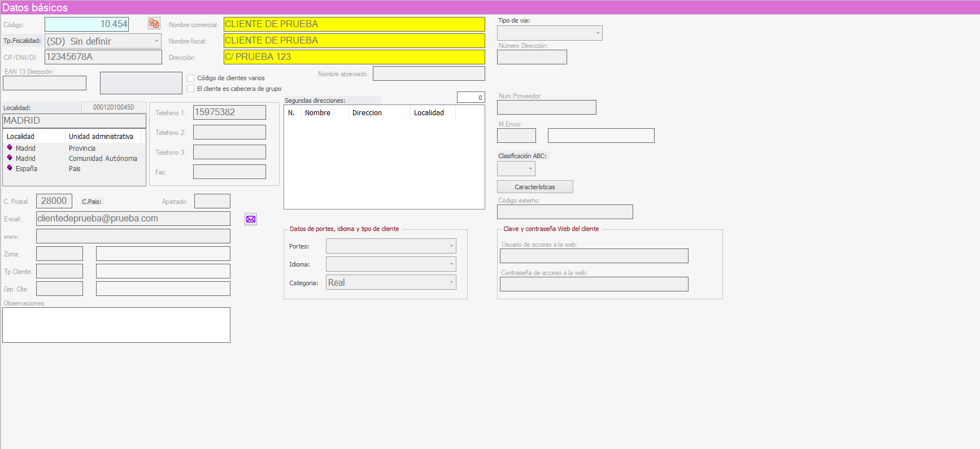
Task: Open the Idioma dropdown list
Action: (451, 264)
